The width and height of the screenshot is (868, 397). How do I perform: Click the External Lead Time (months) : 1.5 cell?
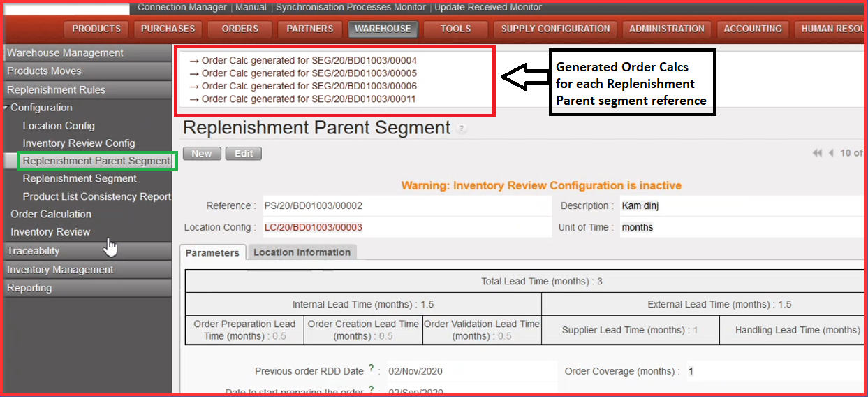click(704, 304)
